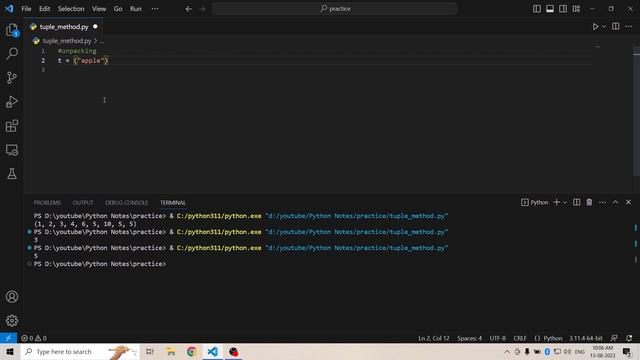
Task: Run the Python file with play icon
Action: [x=595, y=27]
